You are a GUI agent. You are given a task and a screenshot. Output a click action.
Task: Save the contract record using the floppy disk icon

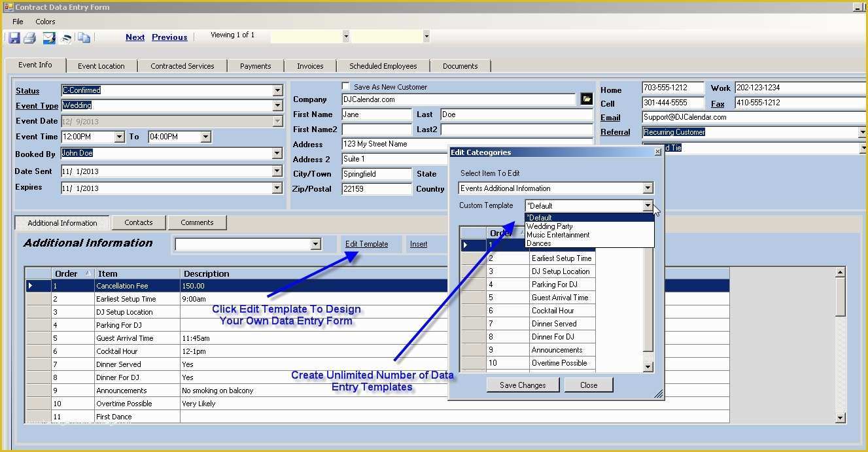(14, 38)
